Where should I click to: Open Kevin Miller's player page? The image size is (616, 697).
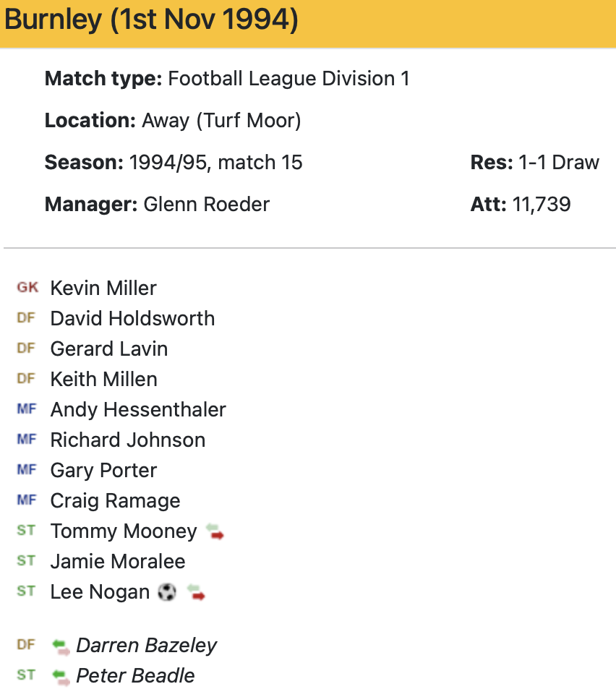pyautogui.click(x=103, y=288)
